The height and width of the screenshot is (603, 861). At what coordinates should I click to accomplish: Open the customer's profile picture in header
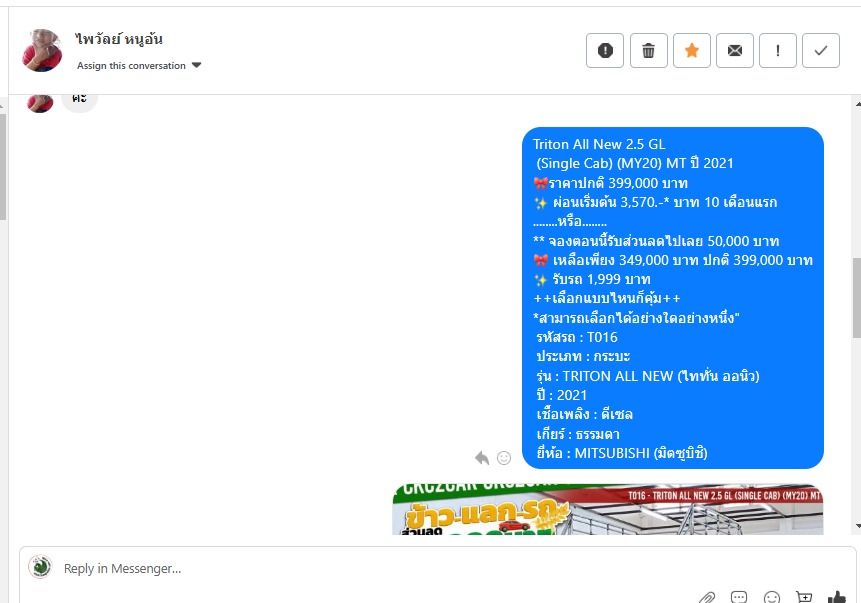[42, 51]
